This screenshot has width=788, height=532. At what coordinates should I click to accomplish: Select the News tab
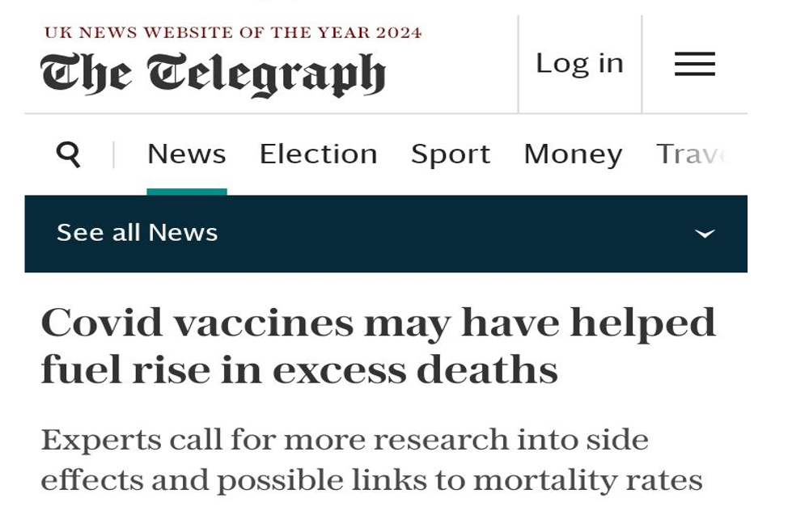click(186, 154)
